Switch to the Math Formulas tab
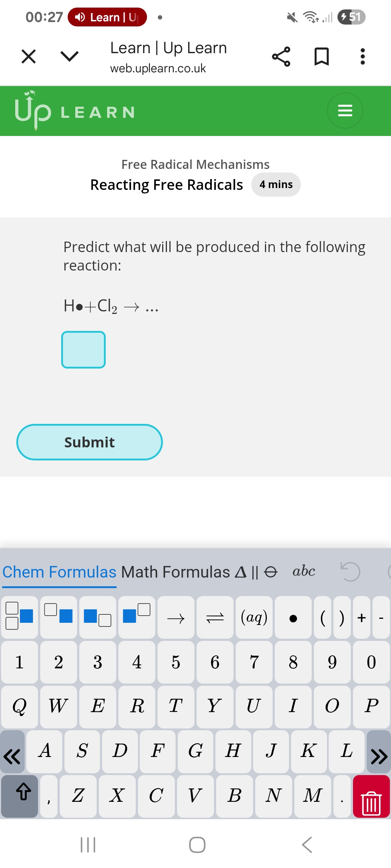Viewport: 391px width, 868px height. pyautogui.click(x=176, y=572)
